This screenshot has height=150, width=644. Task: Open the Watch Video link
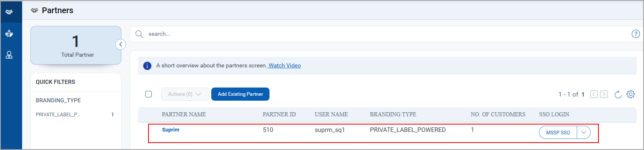coord(285,65)
